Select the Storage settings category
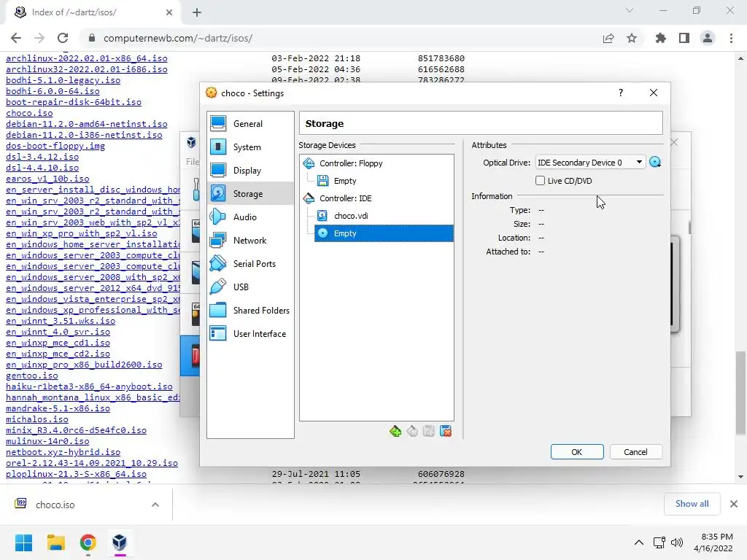The height and width of the screenshot is (560, 747). pyautogui.click(x=250, y=194)
